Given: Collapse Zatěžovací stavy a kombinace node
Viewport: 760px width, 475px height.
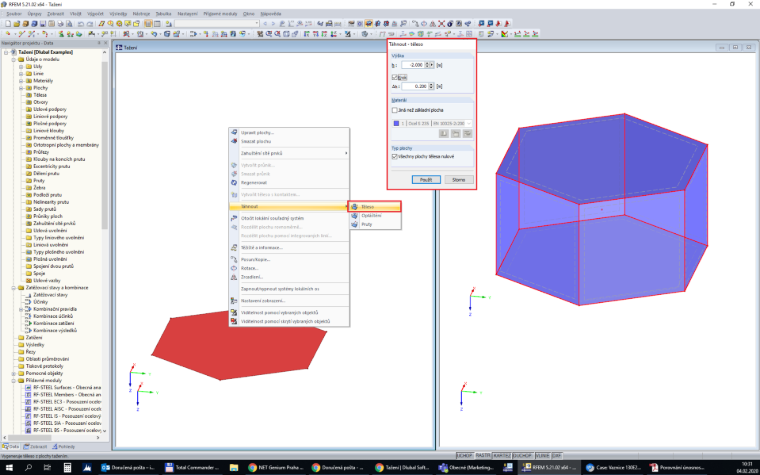Looking at the screenshot, I should (x=14, y=287).
